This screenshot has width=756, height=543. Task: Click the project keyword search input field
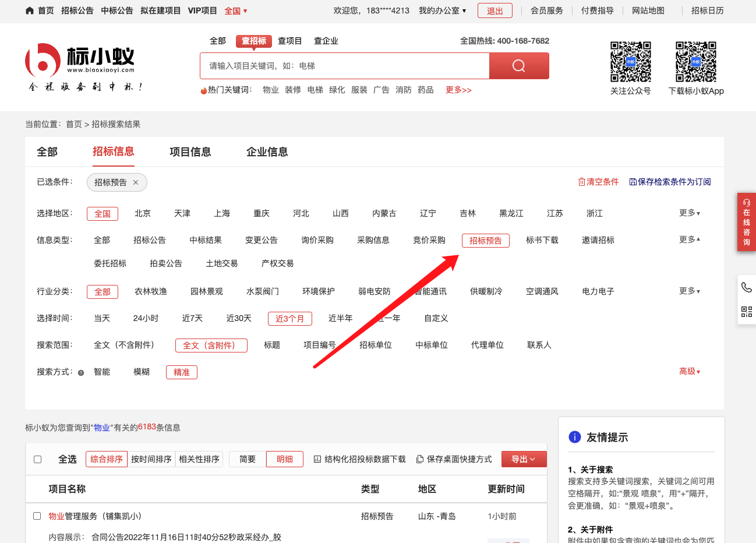coord(344,66)
